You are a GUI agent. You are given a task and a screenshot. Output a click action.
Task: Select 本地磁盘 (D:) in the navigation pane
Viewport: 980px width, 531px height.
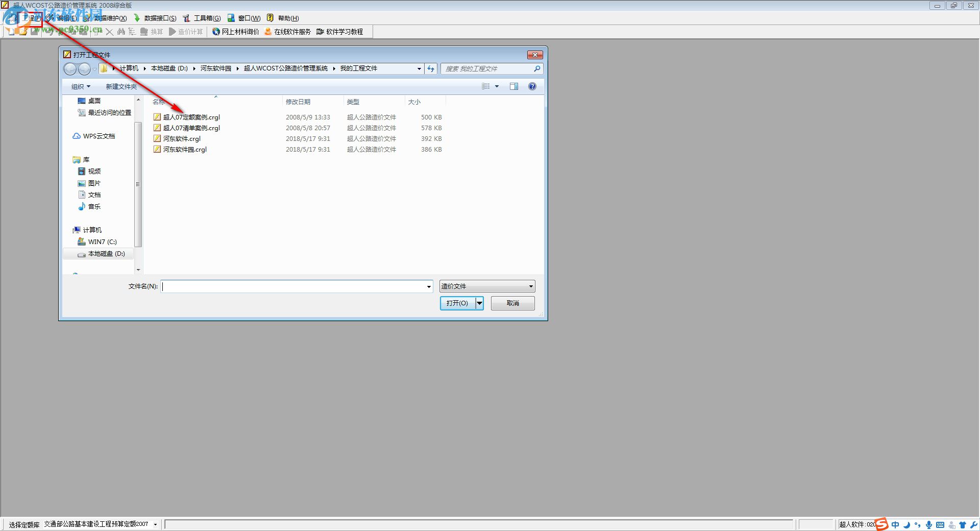coord(101,254)
